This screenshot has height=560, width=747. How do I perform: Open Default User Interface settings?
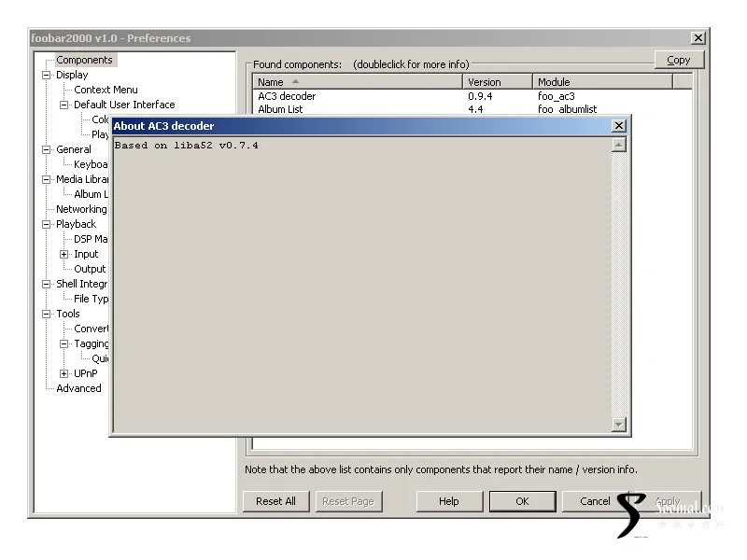tap(124, 105)
